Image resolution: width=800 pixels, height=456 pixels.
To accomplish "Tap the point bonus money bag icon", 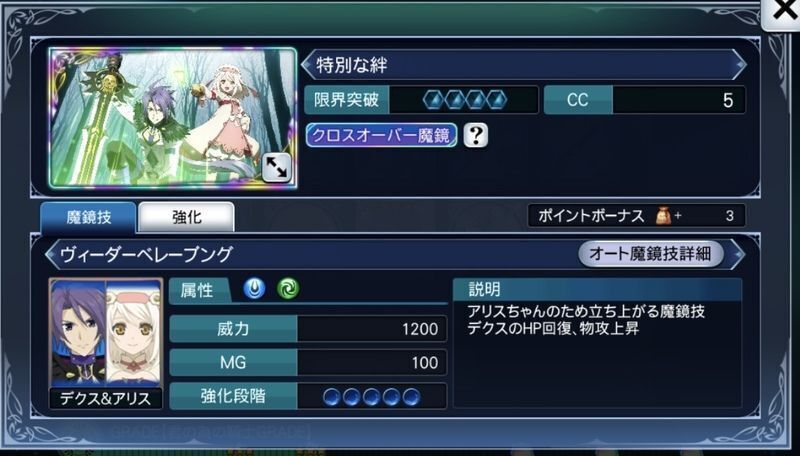I will [664, 216].
